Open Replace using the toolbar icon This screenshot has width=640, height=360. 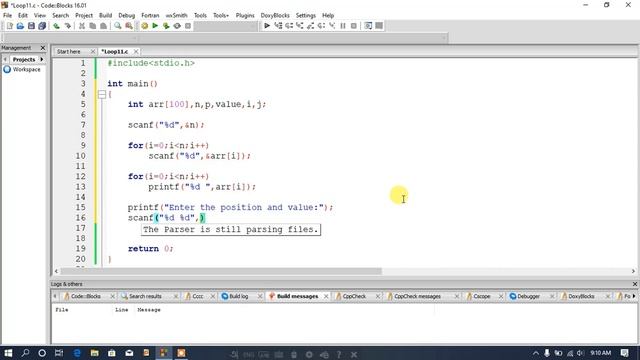coord(129,26)
